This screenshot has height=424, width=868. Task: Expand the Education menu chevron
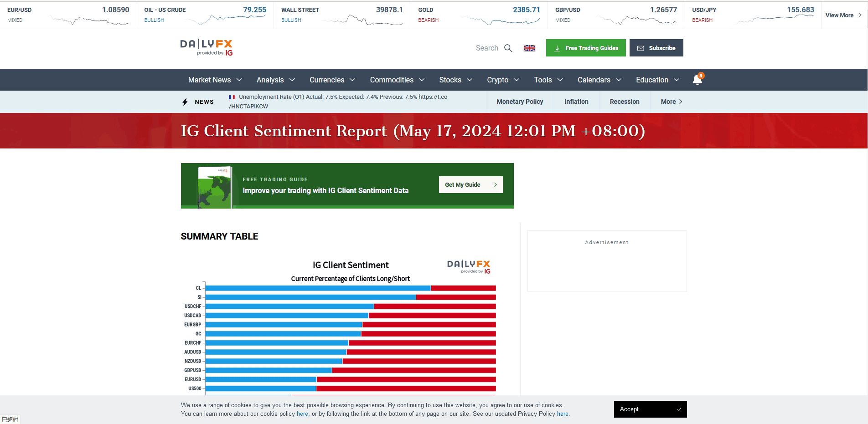[x=677, y=80]
